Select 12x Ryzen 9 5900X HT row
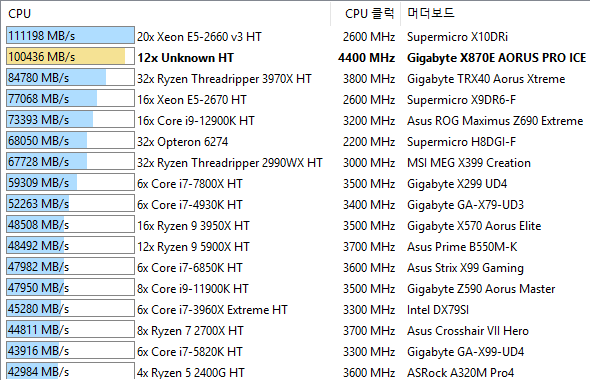This screenshot has width=590, height=380. [193, 247]
